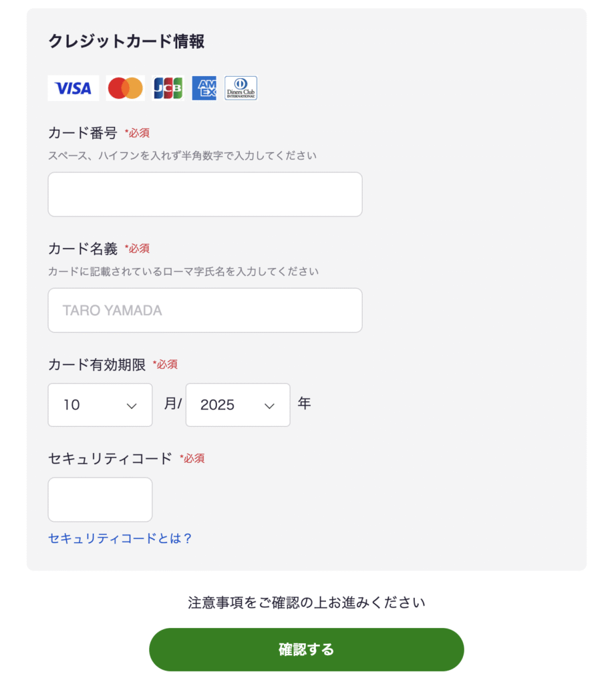This screenshot has width=616, height=684.
Task: Click the VISA card logo
Action: [73, 88]
